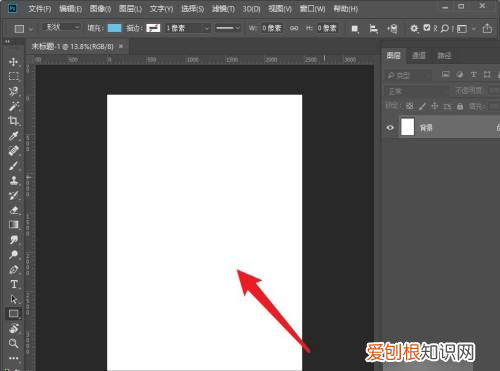Select the Hand tool
This screenshot has height=371, width=500.
tap(13, 328)
